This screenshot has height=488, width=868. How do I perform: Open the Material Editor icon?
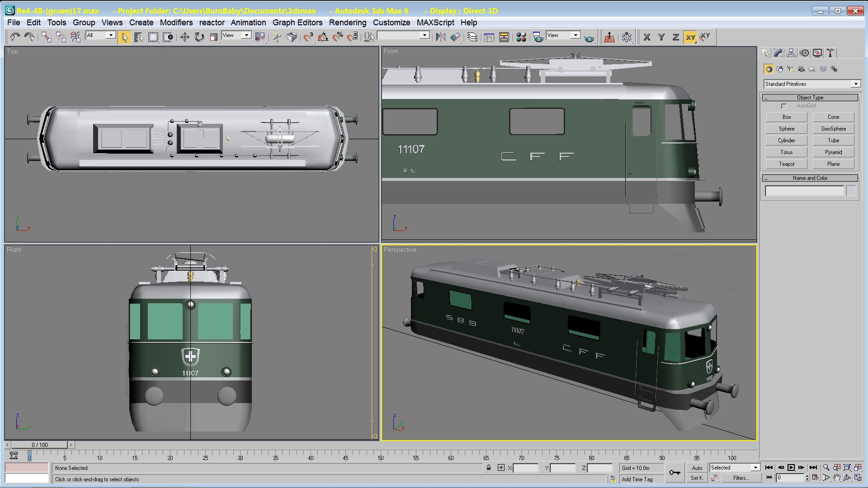click(521, 37)
